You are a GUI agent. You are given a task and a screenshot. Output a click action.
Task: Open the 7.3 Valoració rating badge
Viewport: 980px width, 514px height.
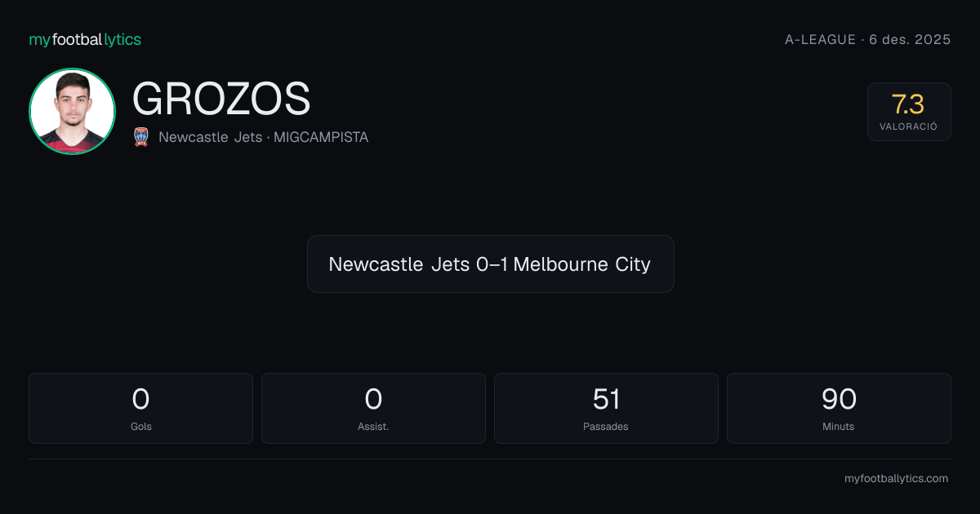[x=909, y=112]
